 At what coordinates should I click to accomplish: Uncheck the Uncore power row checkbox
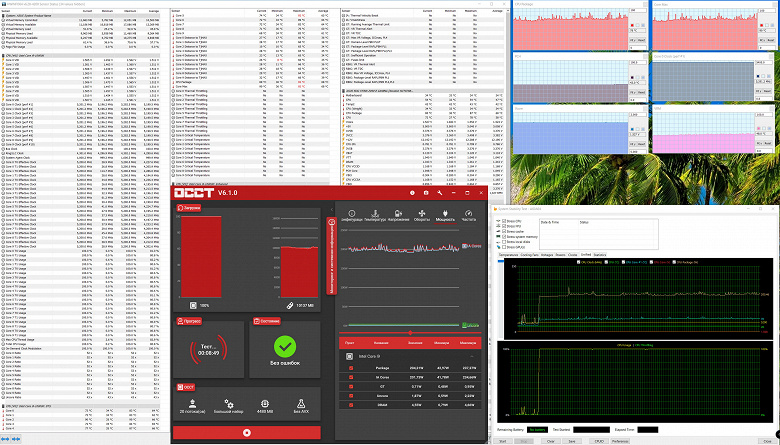pos(351,396)
